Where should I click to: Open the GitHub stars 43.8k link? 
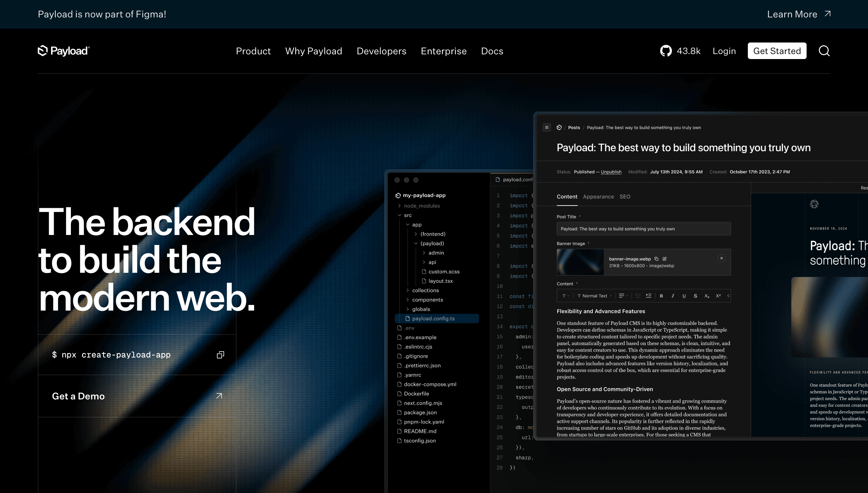point(680,51)
